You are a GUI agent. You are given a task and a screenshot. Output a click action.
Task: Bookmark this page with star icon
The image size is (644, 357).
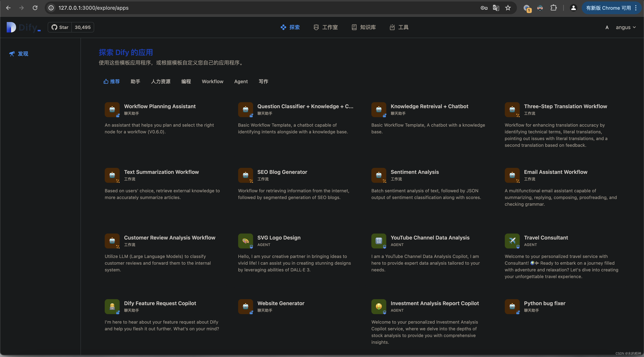pos(508,8)
